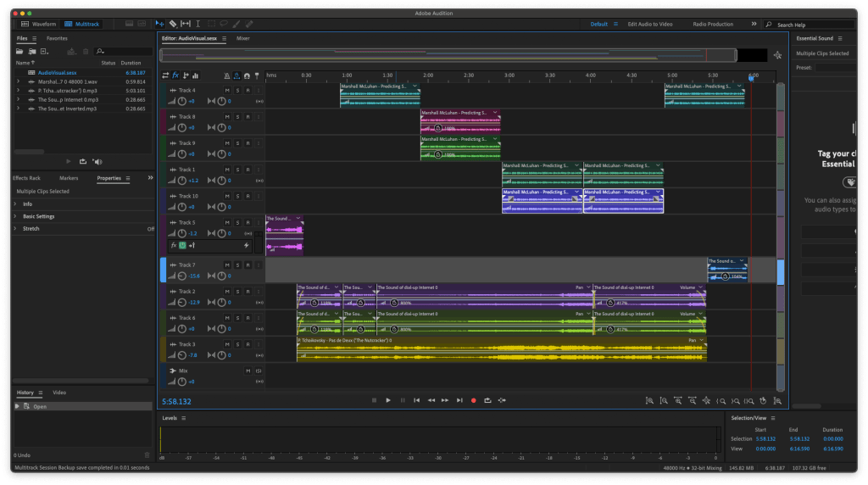Click the Track 1 volume knob

point(182,181)
